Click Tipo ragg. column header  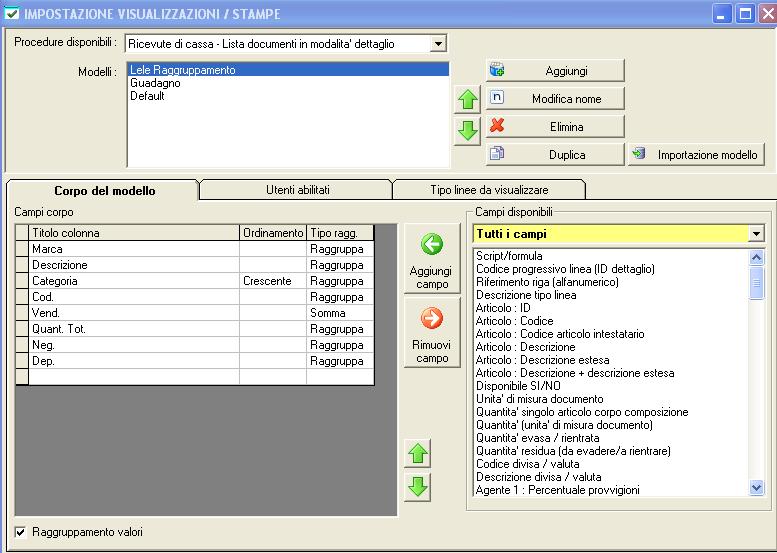click(x=340, y=233)
